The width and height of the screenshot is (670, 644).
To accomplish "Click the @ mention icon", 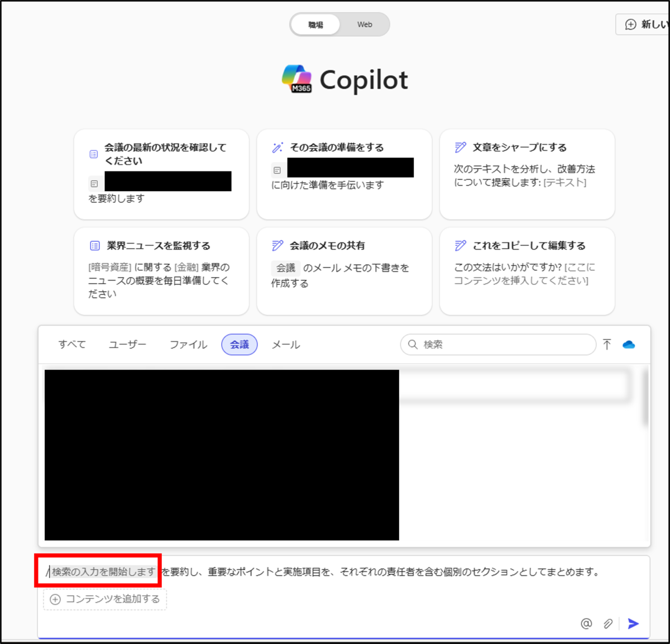I will tap(586, 623).
